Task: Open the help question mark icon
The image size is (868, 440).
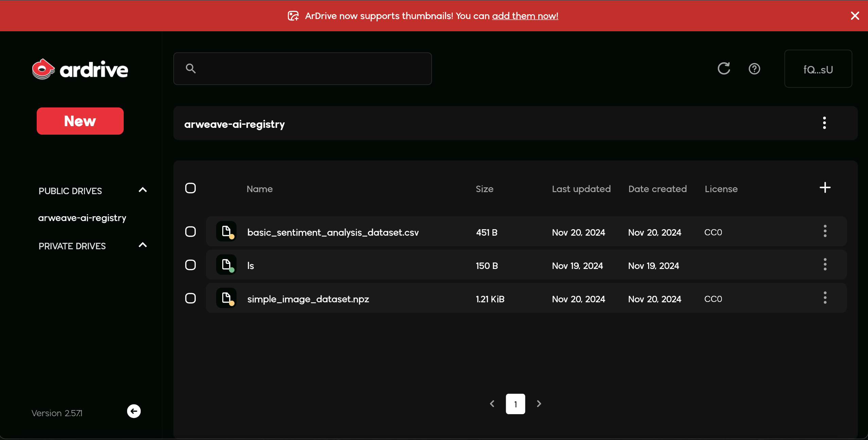Action: (x=754, y=69)
